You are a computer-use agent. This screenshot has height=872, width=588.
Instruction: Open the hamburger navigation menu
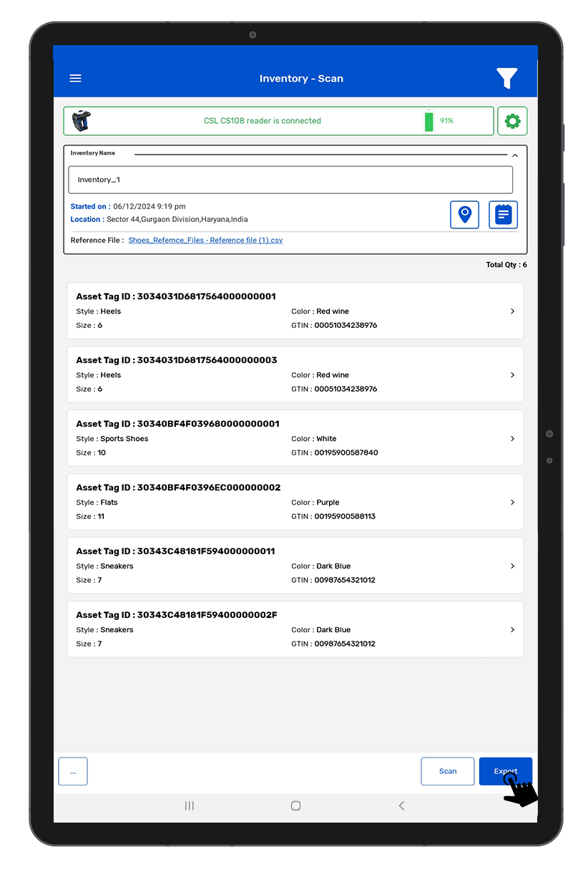click(75, 79)
